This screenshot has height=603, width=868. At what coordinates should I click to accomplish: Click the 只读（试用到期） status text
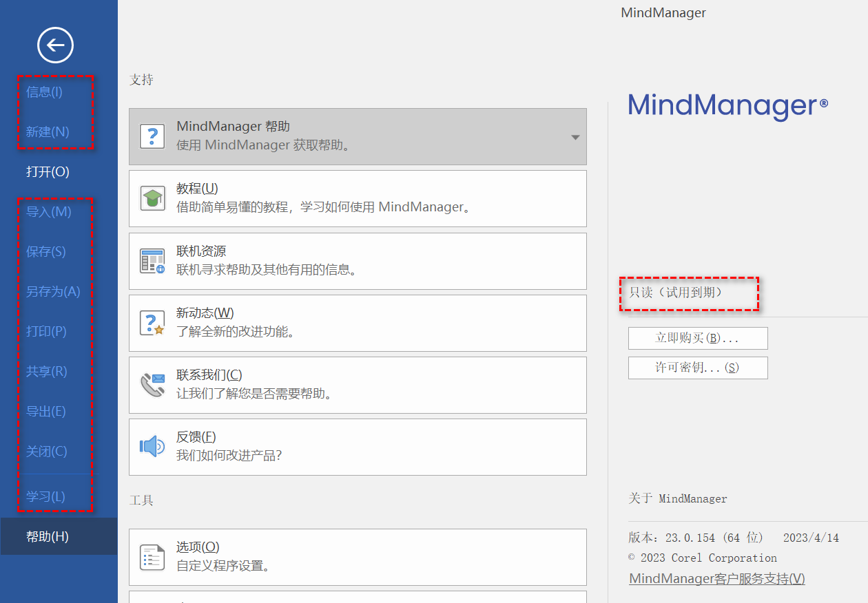(x=676, y=293)
